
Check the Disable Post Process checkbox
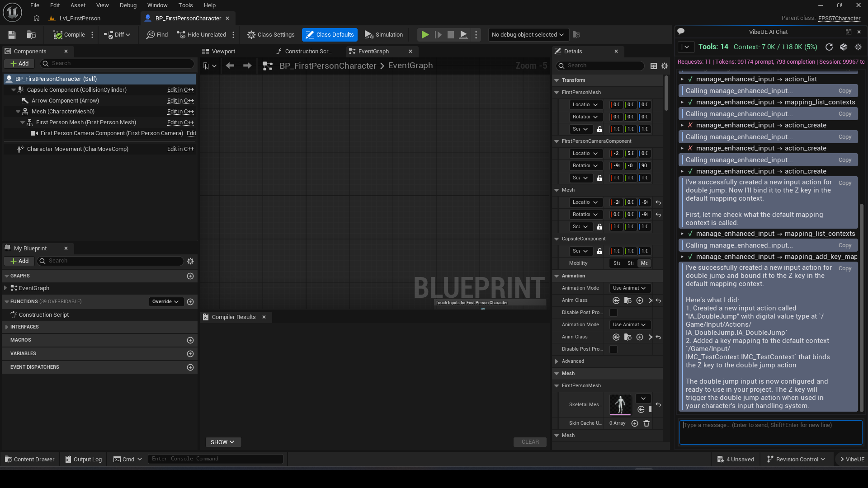point(613,312)
